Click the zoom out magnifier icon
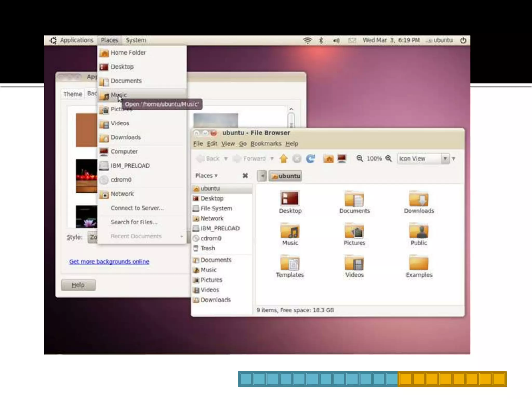Screen dimensions: 532x399 point(360,158)
